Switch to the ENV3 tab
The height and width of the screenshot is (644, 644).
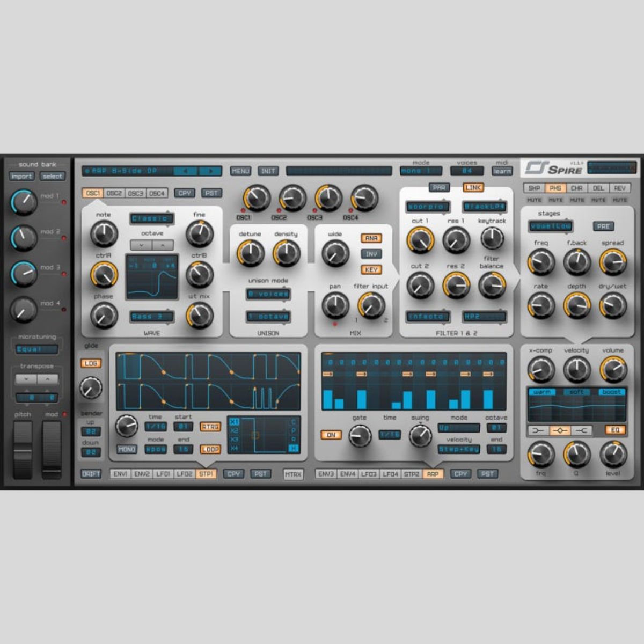point(326,474)
